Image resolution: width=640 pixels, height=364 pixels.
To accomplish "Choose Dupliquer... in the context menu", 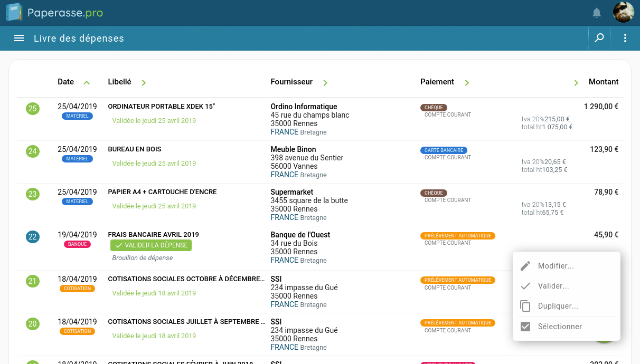I will (x=558, y=306).
